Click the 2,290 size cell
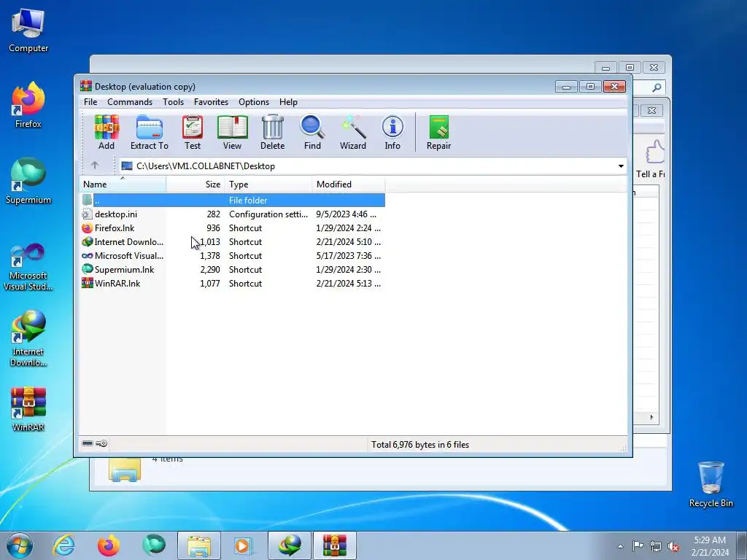This screenshot has height=560, width=747. (x=210, y=270)
